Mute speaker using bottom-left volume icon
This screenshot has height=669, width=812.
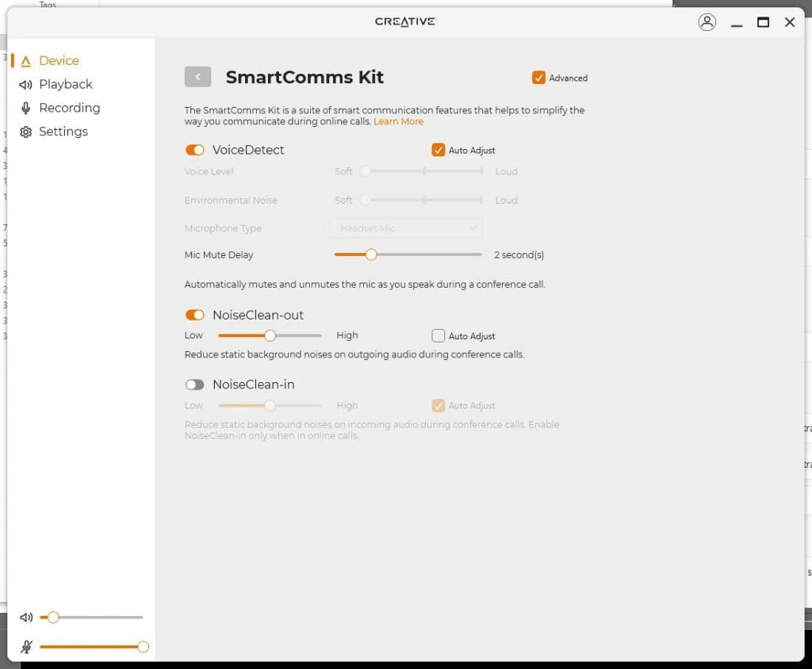(26, 617)
